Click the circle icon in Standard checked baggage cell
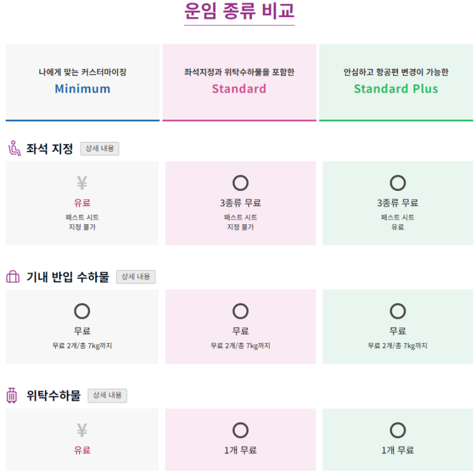 tap(241, 431)
